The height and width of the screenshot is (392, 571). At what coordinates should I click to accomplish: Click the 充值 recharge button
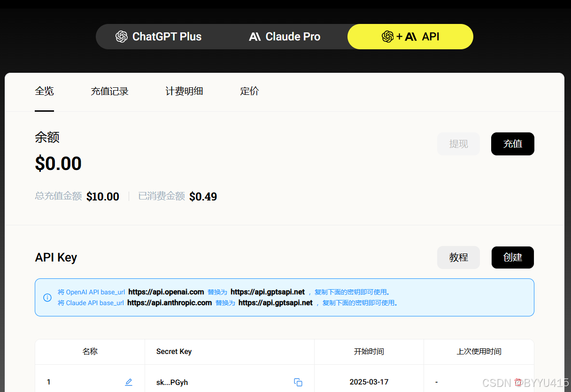coord(513,144)
